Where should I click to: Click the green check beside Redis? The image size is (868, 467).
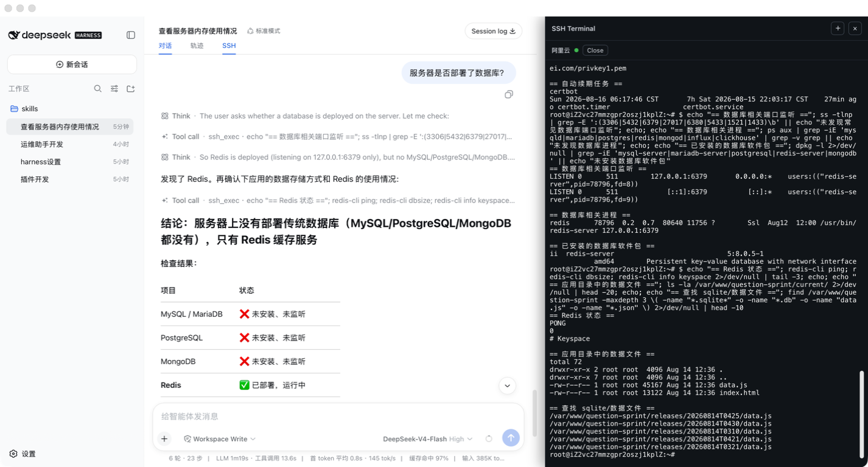pos(245,385)
